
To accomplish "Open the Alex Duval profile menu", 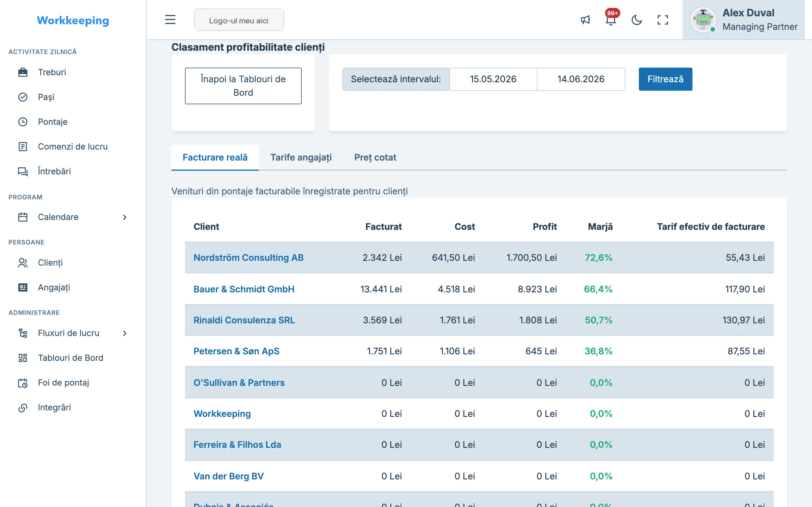I will pyautogui.click(x=743, y=20).
